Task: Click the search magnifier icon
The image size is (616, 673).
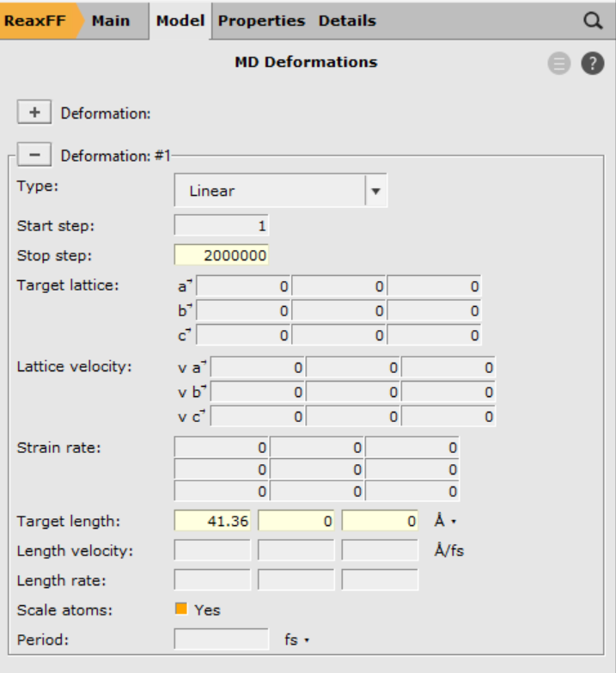Action: [593, 21]
